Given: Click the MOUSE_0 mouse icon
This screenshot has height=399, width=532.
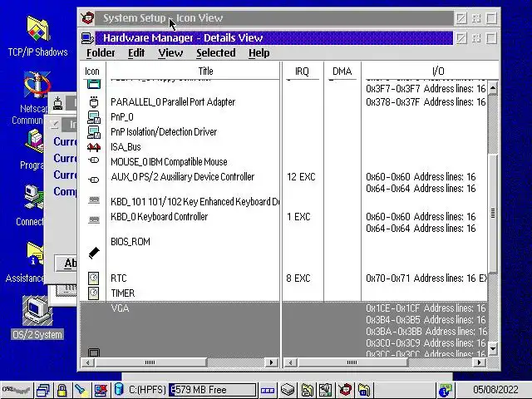Looking at the screenshot, I should coord(94,160).
